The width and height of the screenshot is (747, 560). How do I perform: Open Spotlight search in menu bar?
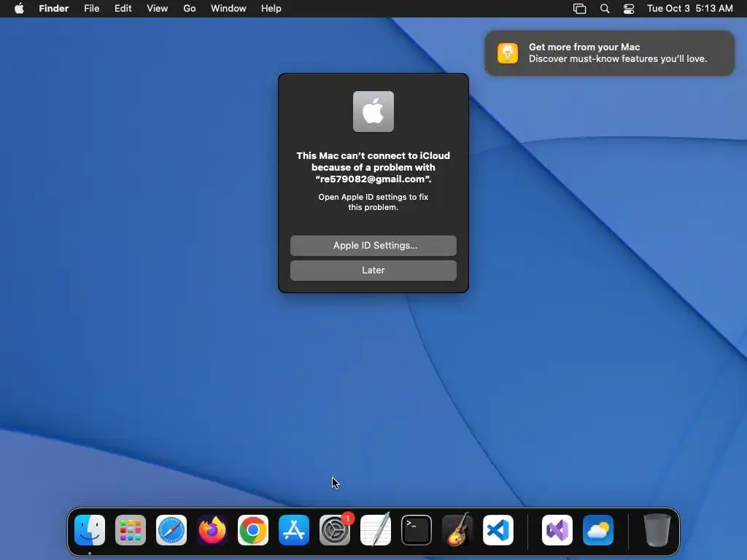click(x=605, y=9)
